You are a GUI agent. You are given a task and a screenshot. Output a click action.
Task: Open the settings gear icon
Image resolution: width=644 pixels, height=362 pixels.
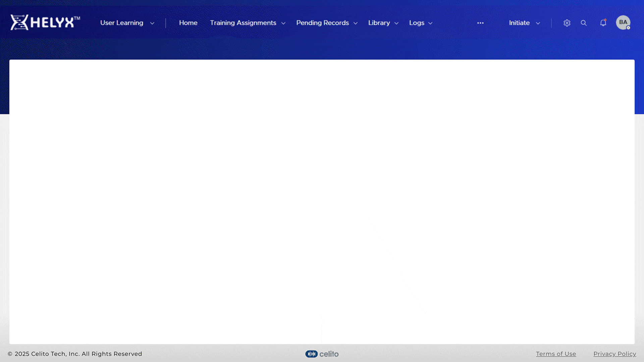(x=567, y=23)
